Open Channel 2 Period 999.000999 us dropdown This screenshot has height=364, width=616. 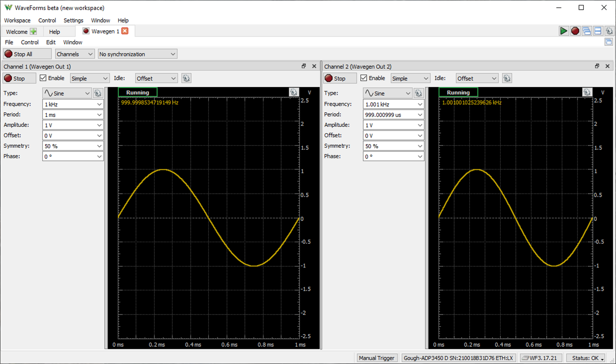(393, 115)
